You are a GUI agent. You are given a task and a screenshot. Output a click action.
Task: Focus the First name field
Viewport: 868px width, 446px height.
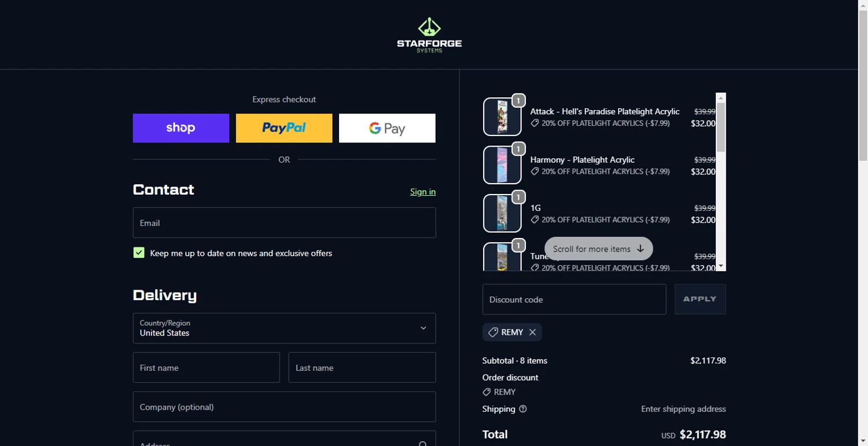coord(206,368)
